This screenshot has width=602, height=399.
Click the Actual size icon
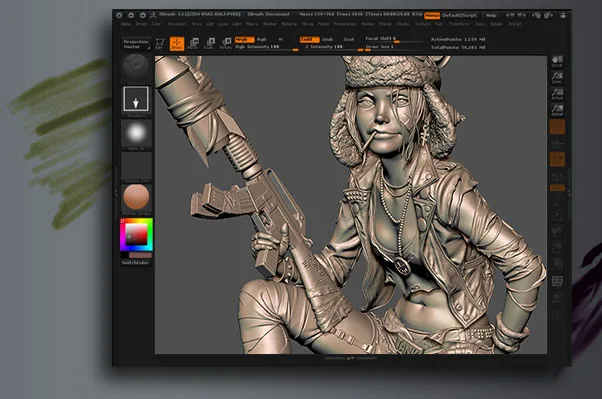[557, 94]
